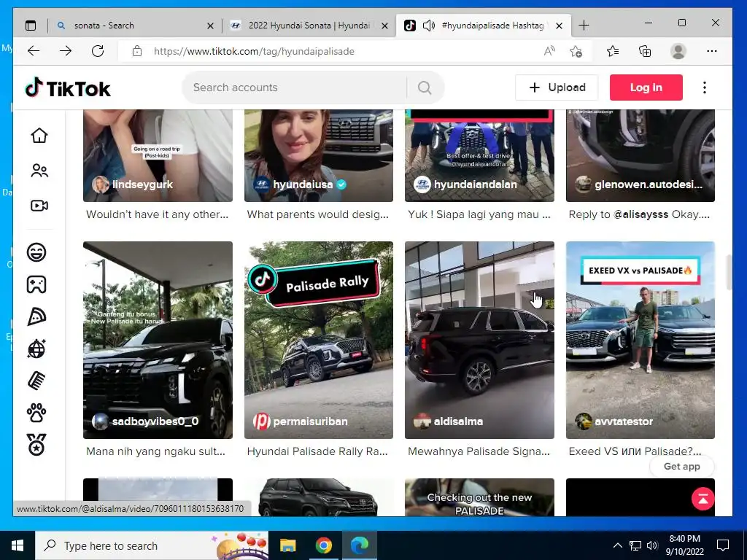Click the Upload button

(557, 87)
